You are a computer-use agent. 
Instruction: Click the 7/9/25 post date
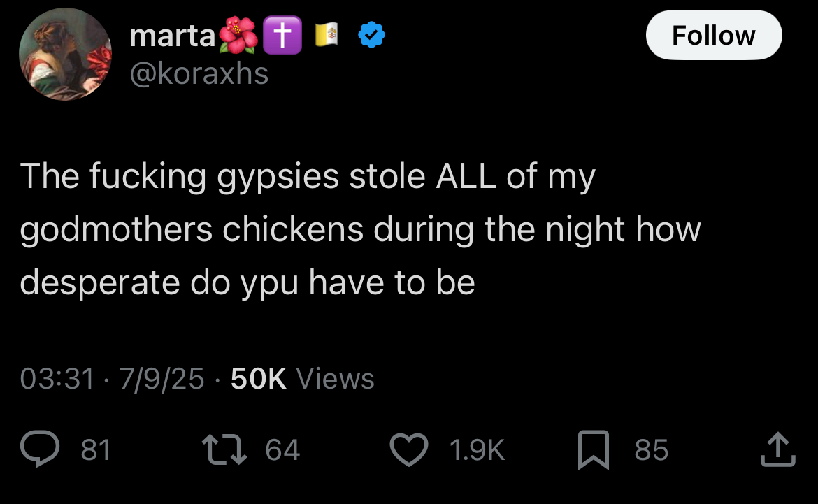(x=162, y=378)
